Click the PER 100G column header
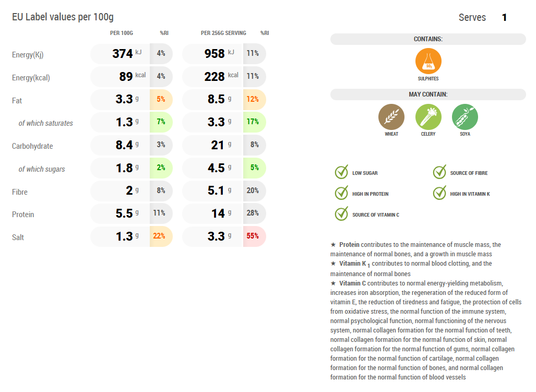Viewport: 536px width, 392px height. (x=122, y=33)
